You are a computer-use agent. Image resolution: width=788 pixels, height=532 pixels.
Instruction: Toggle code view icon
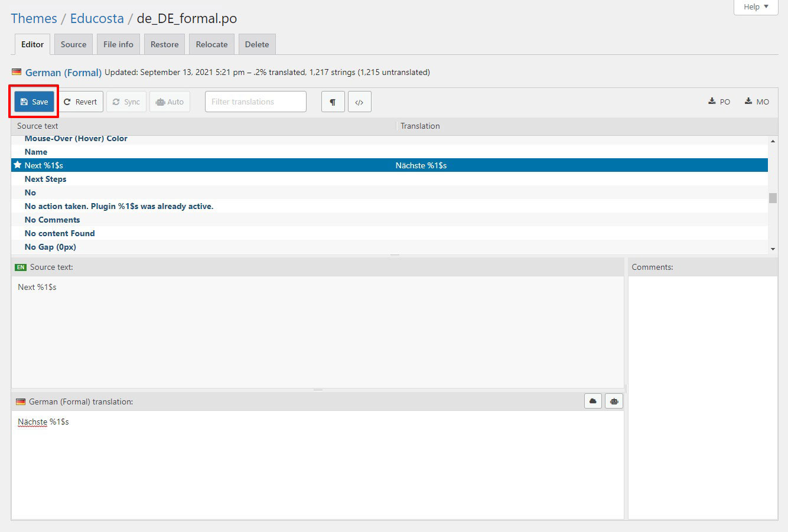tap(359, 102)
